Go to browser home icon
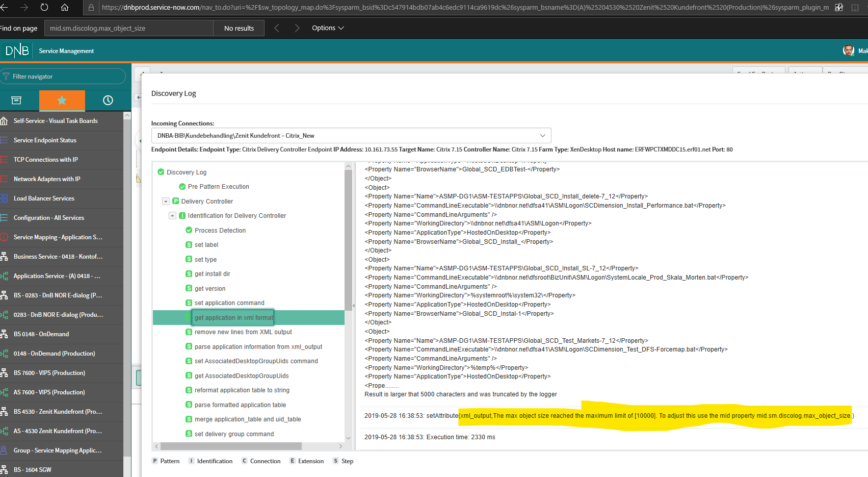868x477 pixels. click(65, 8)
